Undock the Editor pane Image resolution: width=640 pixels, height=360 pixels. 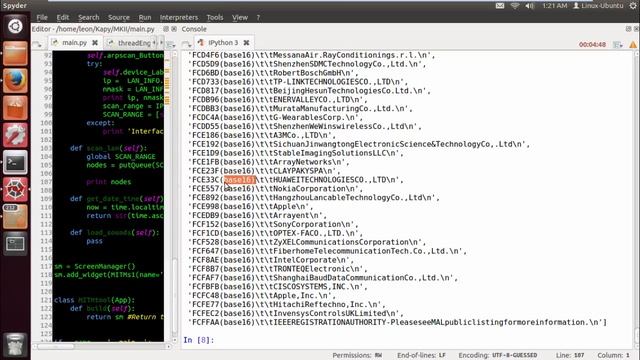pyautogui.click(x=166, y=29)
